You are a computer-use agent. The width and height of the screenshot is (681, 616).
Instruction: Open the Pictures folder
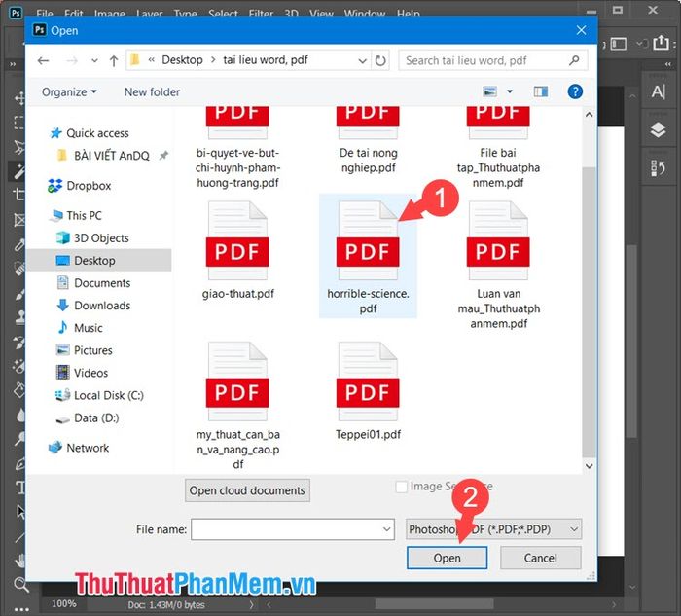click(85, 350)
